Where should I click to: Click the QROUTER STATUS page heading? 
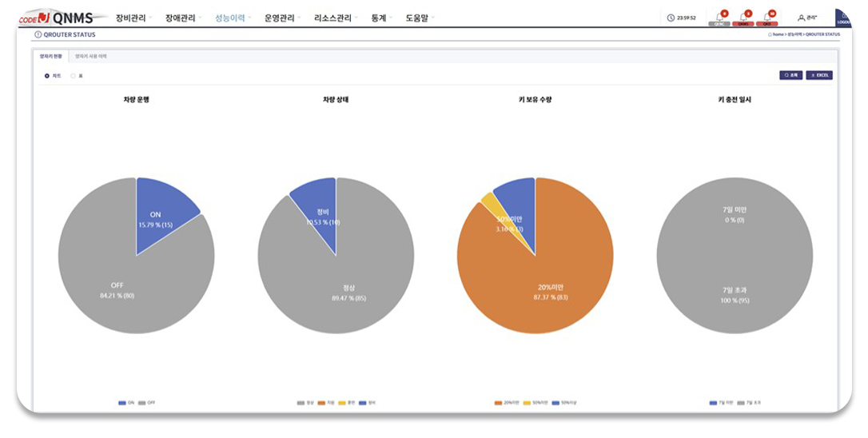[x=70, y=34]
